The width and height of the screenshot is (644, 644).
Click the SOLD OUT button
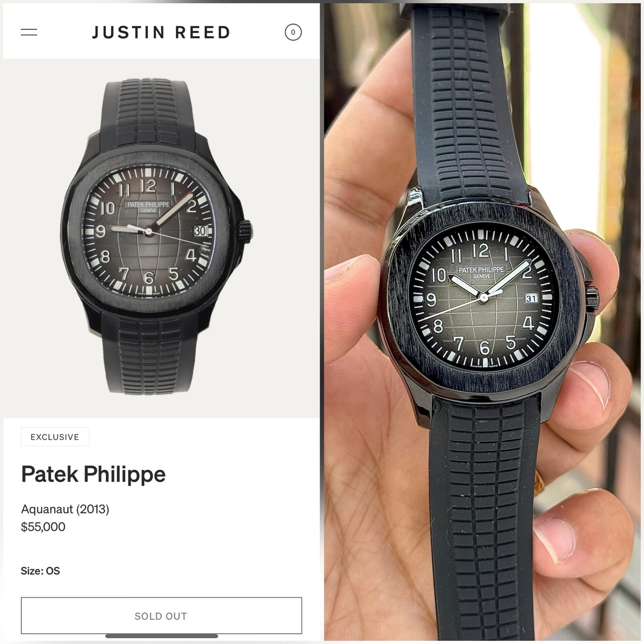[161, 616]
